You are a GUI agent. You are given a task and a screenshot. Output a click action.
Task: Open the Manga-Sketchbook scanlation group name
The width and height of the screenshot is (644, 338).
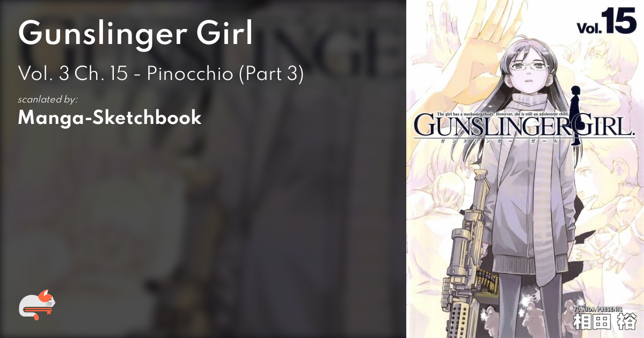[x=109, y=118]
